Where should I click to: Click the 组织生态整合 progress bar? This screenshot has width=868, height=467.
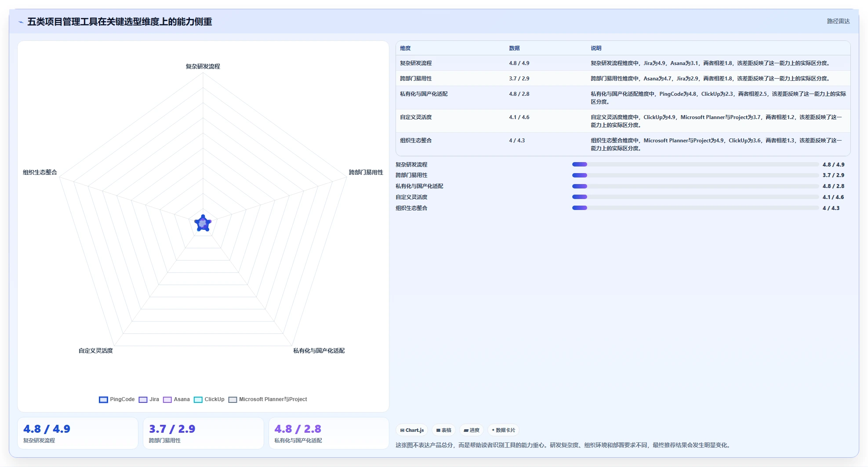(695, 208)
